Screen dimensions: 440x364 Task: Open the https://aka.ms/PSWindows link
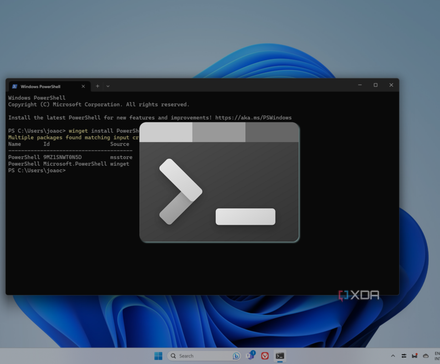[x=253, y=118]
